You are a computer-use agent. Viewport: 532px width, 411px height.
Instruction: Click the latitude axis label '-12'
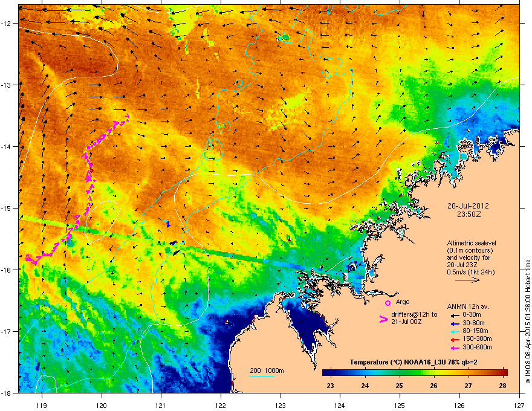click(7, 24)
